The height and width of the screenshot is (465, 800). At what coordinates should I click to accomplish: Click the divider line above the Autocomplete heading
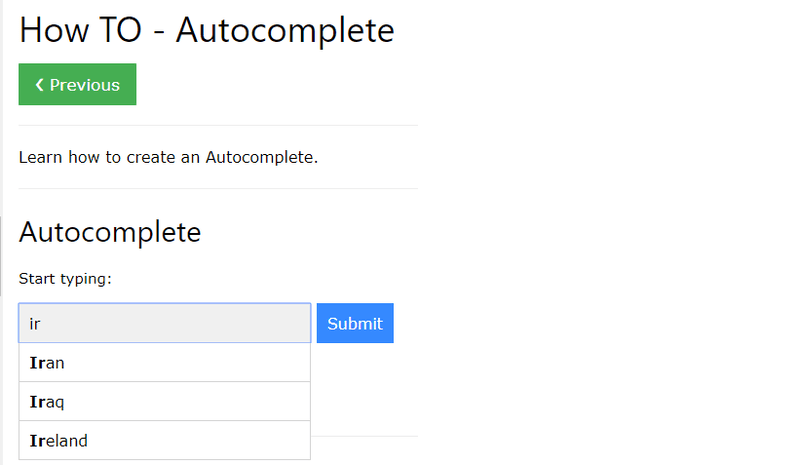[218, 188]
